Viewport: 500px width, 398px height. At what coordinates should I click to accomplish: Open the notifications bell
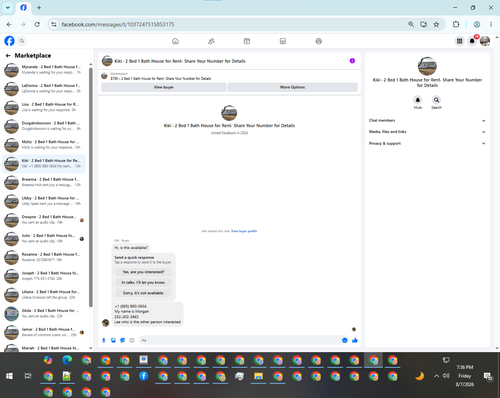(x=472, y=41)
